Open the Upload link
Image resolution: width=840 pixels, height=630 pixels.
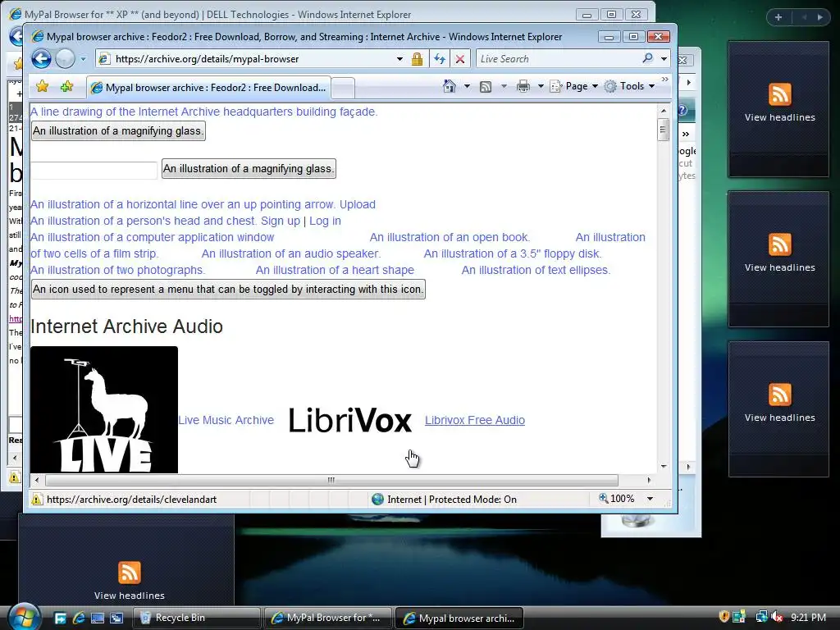[x=358, y=204]
